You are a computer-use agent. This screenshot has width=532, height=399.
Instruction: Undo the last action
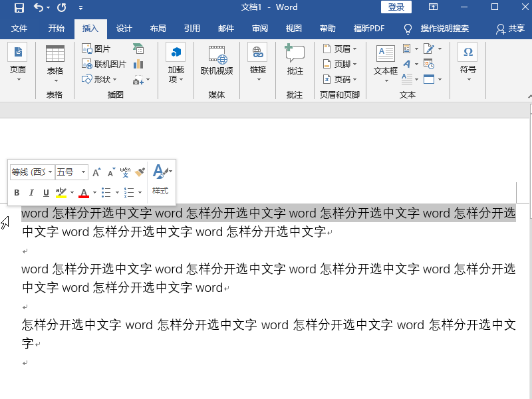click(39, 7)
